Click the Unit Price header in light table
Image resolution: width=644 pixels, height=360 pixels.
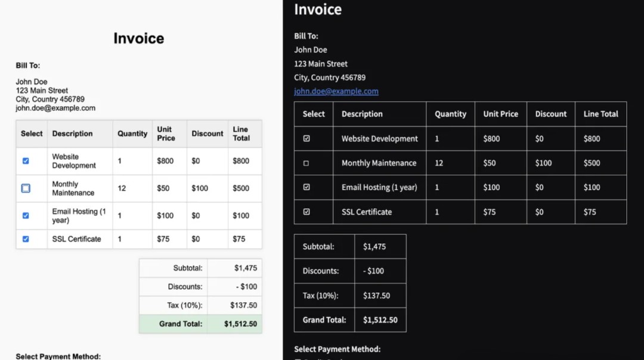[166, 134]
